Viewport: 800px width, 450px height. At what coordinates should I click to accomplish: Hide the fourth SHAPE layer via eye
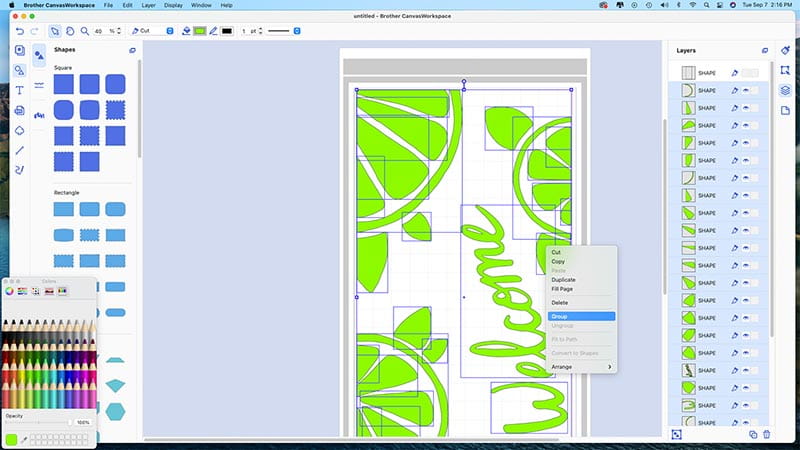pos(745,125)
